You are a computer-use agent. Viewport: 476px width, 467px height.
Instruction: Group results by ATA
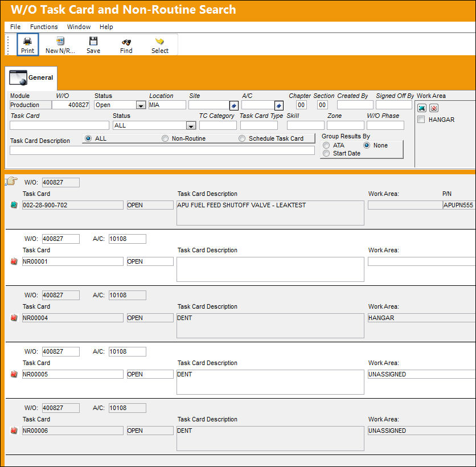[x=326, y=145]
